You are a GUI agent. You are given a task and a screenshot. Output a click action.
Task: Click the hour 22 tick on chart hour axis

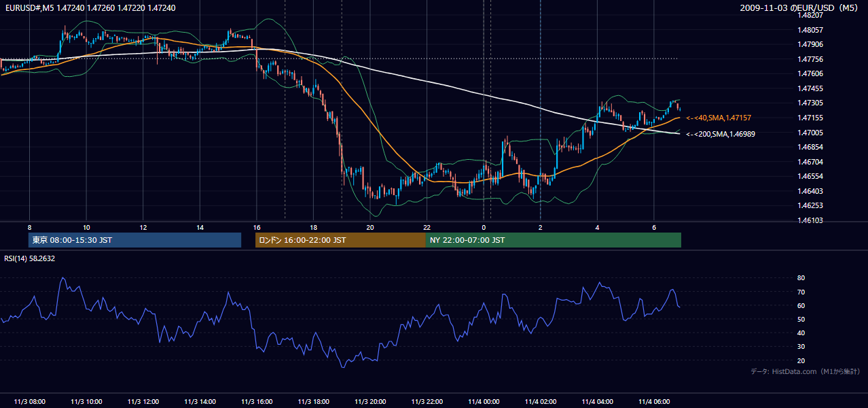click(427, 227)
